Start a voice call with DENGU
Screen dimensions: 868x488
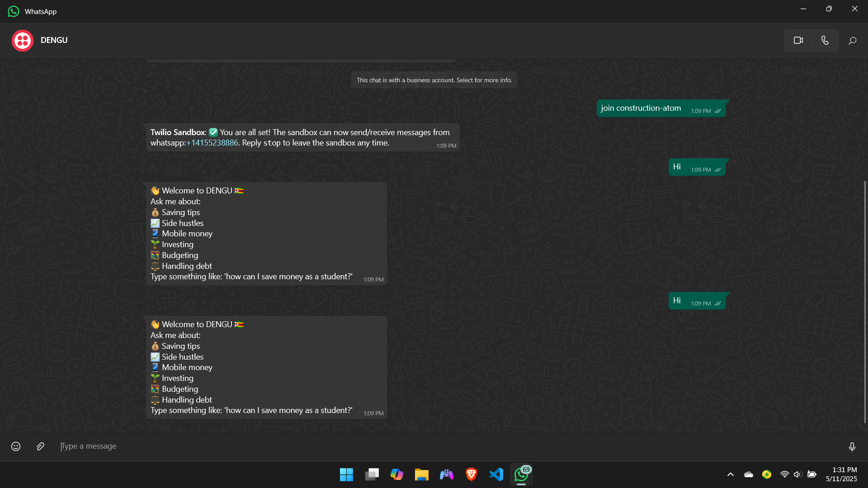point(825,41)
